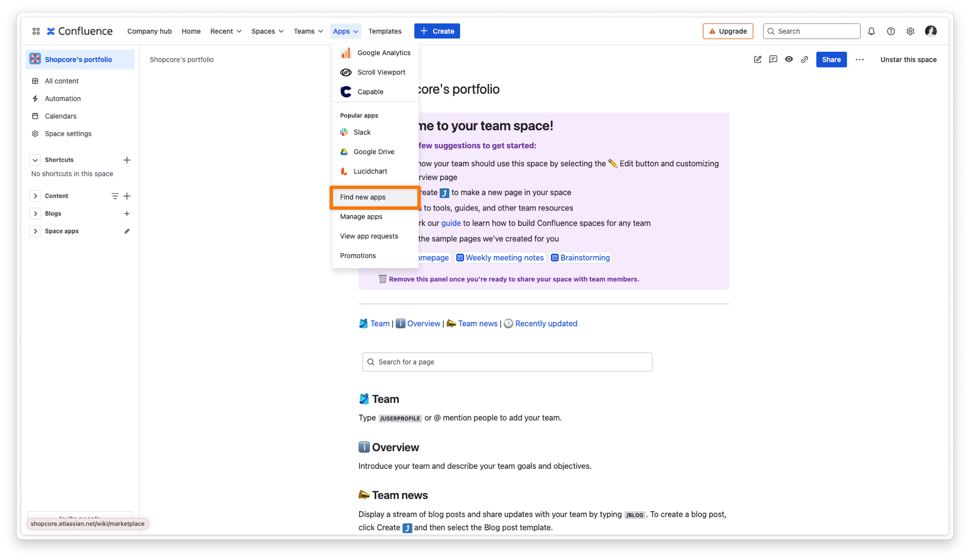Open the user profile avatar

coord(931,31)
